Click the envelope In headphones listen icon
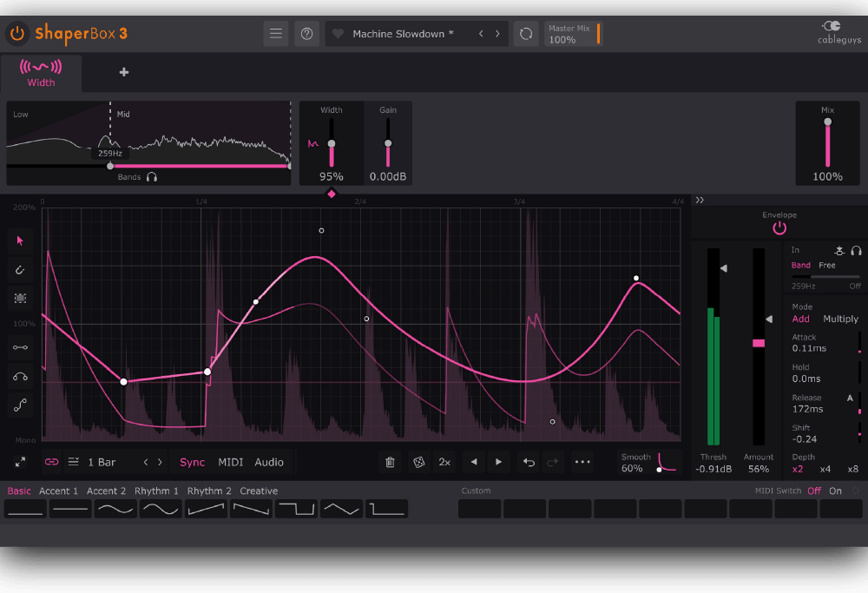This screenshot has height=593, width=868. tap(856, 251)
